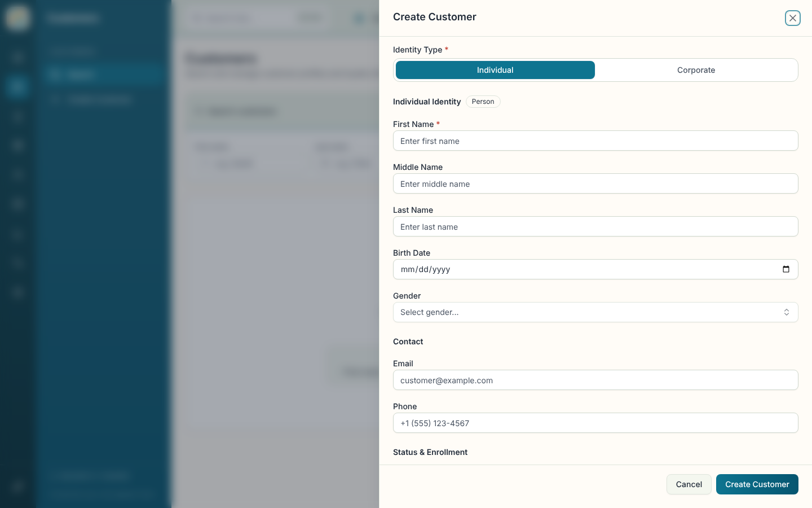Click the Create Customer panel title

pos(434,17)
